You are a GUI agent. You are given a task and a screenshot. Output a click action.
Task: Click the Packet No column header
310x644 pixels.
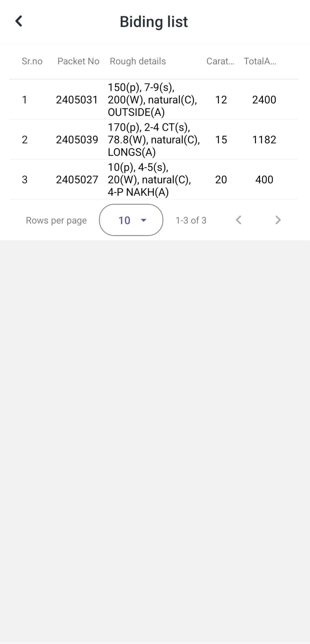coord(78,61)
